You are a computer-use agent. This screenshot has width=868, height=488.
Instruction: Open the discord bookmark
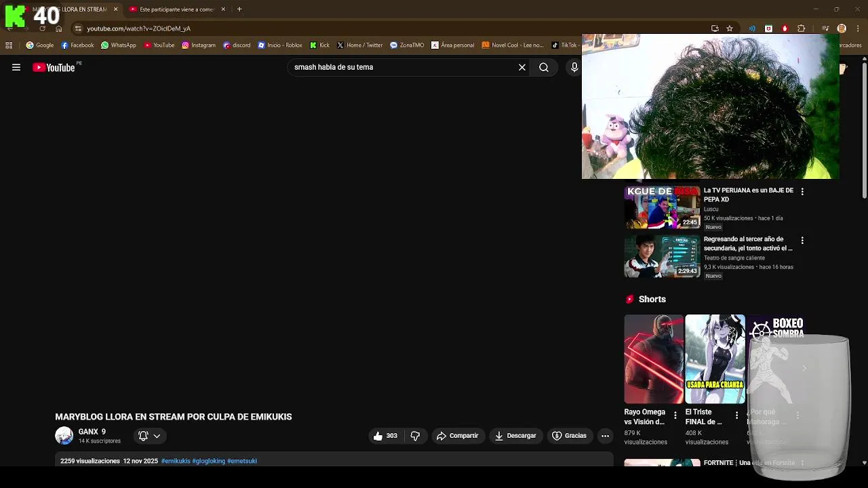[237, 45]
